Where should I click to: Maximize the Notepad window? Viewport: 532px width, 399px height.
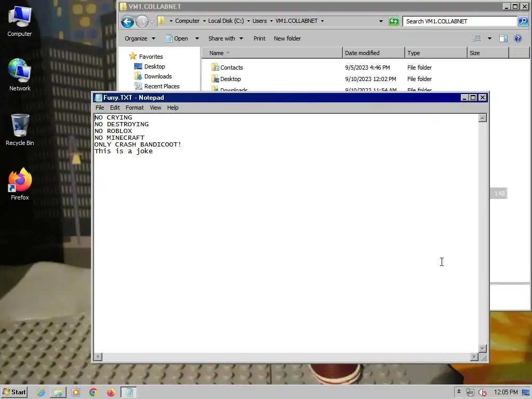coord(473,98)
